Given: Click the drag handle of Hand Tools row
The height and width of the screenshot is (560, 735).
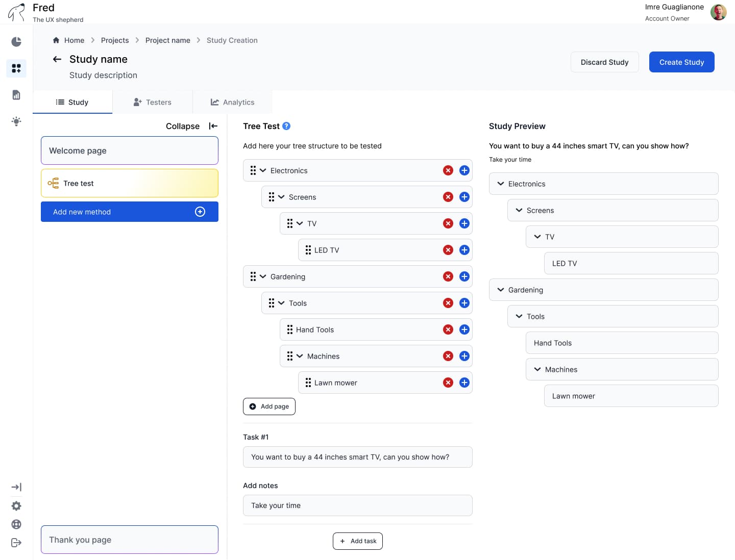Looking at the screenshot, I should pos(290,329).
